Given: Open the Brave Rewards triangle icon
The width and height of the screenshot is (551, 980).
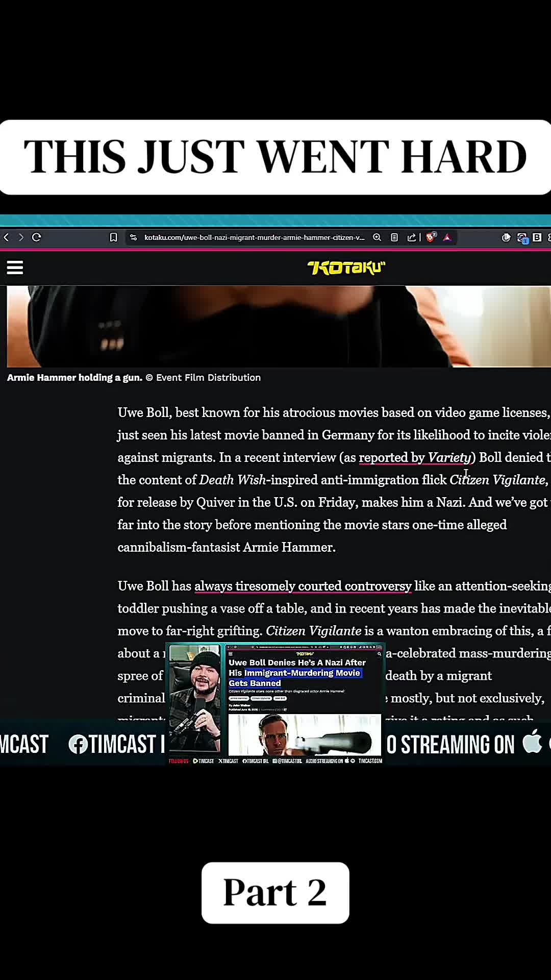Looking at the screenshot, I should click(x=447, y=237).
